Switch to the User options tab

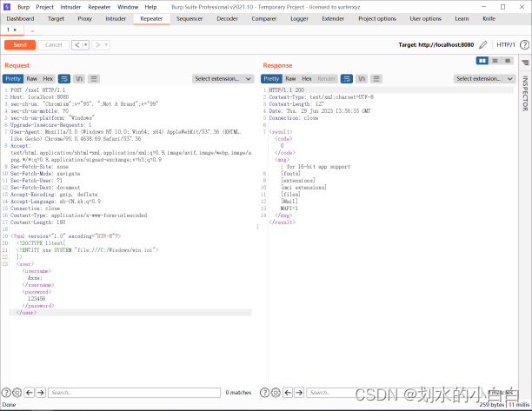pos(425,18)
